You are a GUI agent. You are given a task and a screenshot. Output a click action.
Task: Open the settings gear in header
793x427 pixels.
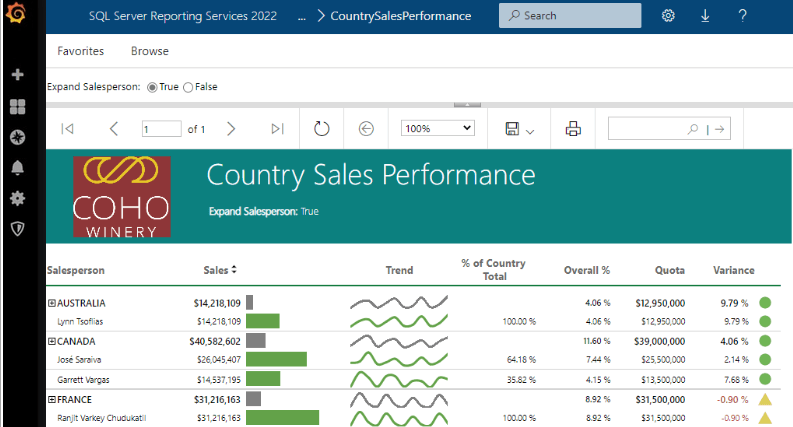click(668, 16)
